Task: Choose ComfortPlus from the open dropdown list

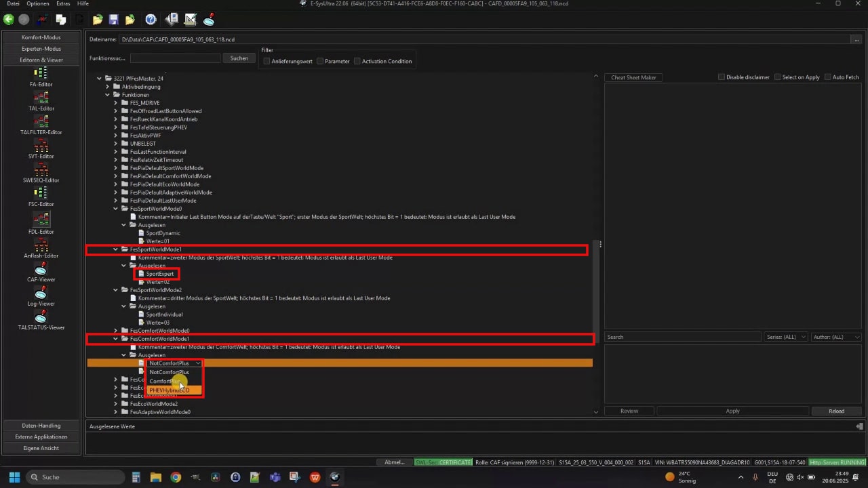Action: point(165,381)
